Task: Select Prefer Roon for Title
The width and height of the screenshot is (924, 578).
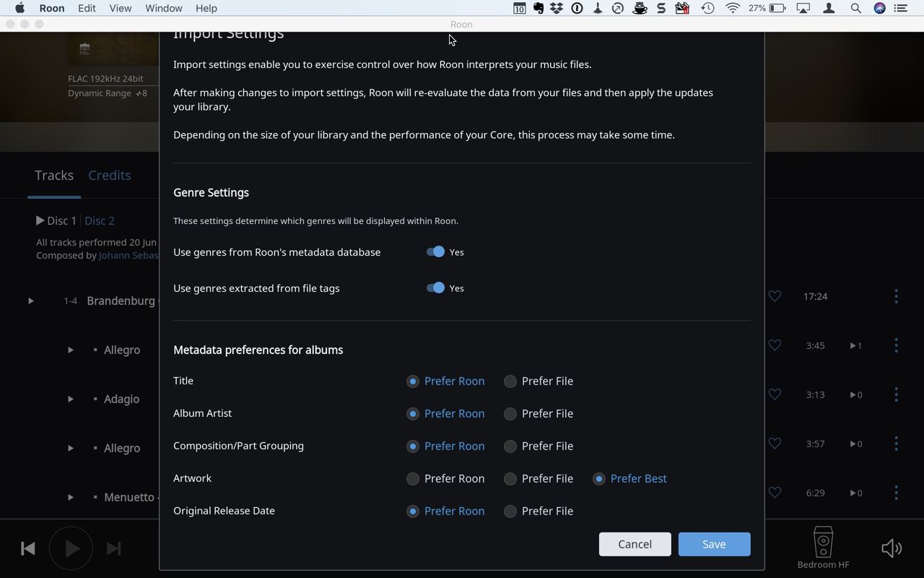Action: click(x=445, y=381)
